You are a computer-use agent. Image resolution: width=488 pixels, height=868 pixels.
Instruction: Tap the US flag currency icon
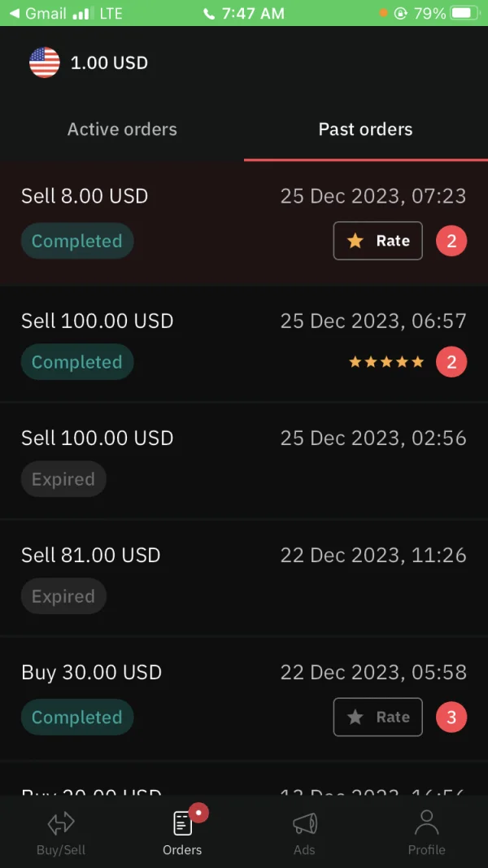coord(45,63)
